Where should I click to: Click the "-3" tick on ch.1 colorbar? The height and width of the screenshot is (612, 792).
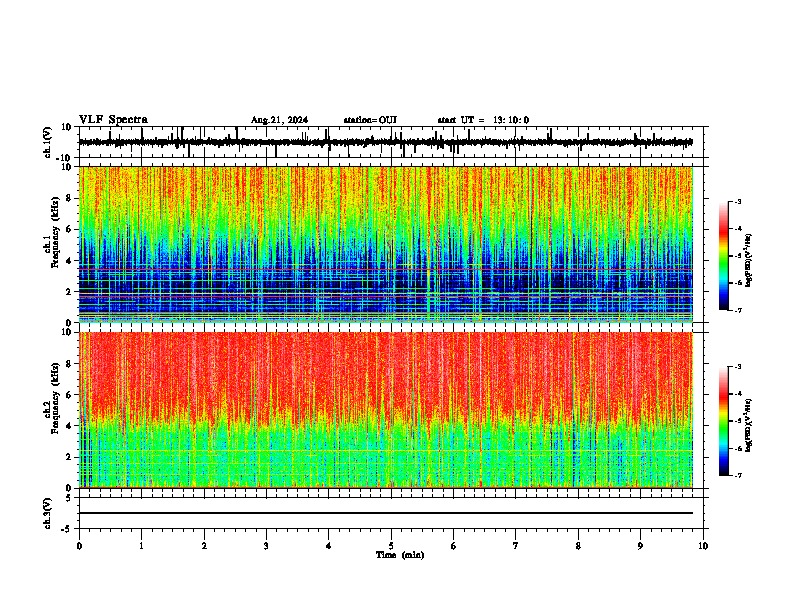[738, 201]
